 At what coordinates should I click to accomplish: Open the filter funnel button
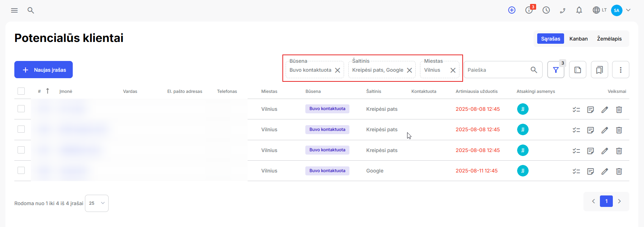555,70
